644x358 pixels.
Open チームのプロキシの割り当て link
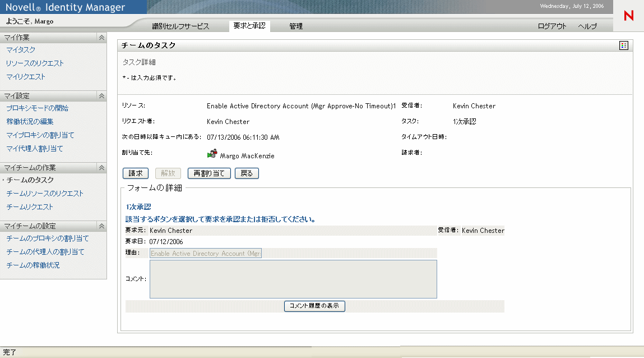pyautogui.click(x=48, y=238)
